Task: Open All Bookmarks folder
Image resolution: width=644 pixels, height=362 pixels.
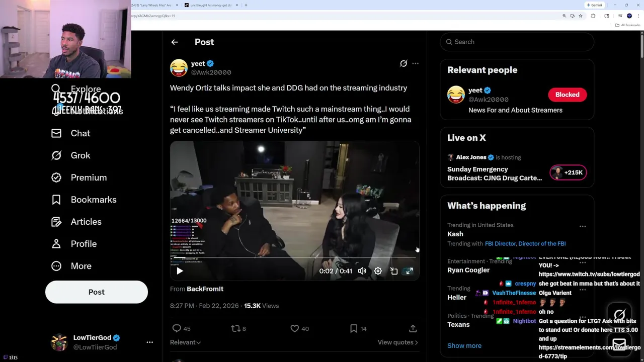Action: 628,25
